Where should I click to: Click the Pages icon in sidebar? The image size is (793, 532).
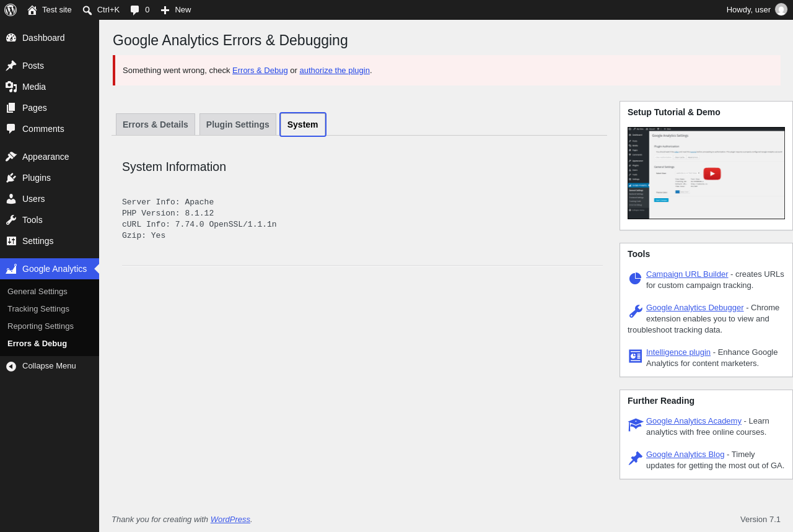pyautogui.click(x=11, y=108)
